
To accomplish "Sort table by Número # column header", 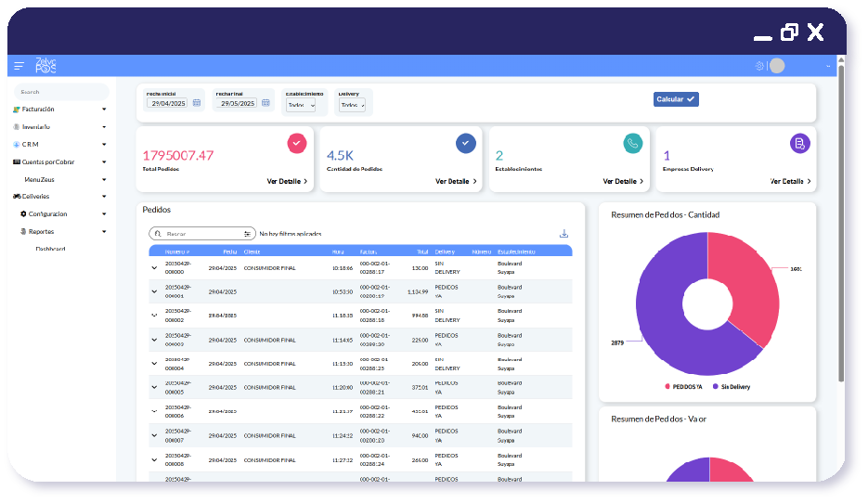I will (x=177, y=251).
